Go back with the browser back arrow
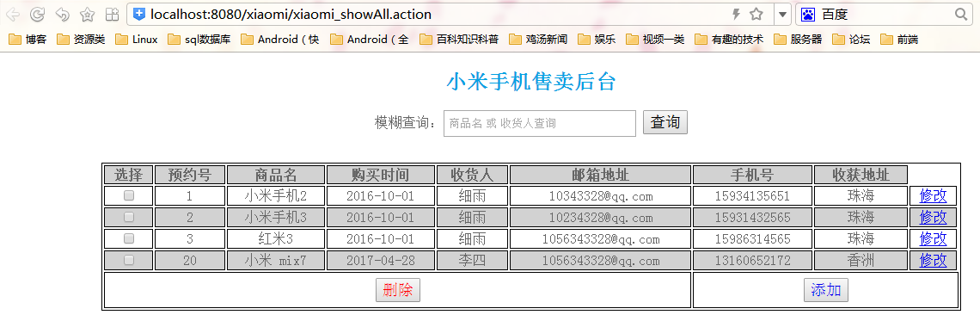This screenshot has width=980, height=321. point(13,14)
